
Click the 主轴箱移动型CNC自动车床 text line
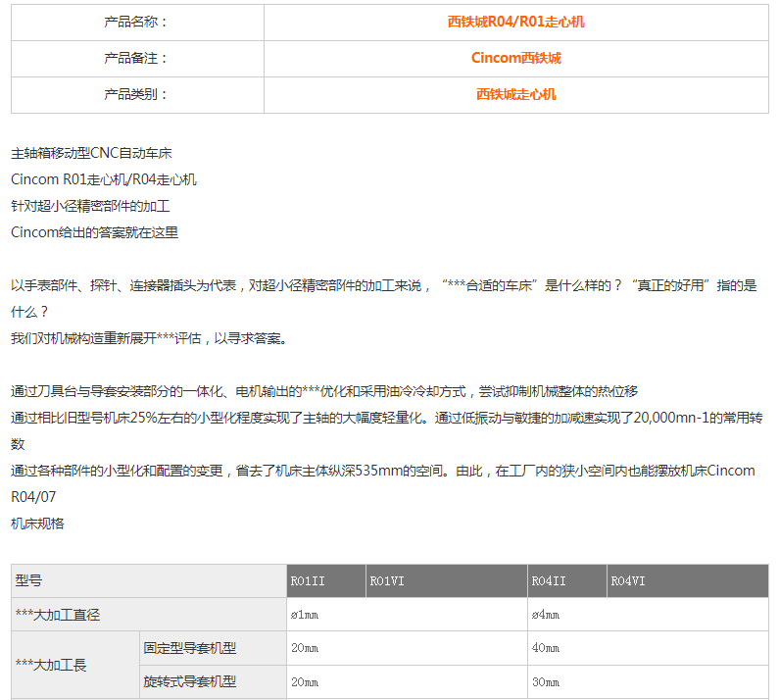[92, 153]
